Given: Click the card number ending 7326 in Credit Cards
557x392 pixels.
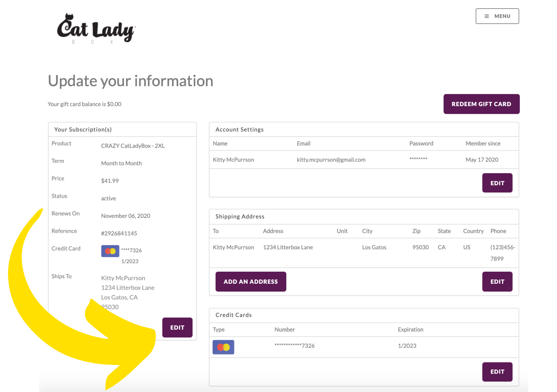Looking at the screenshot, I should click(294, 346).
